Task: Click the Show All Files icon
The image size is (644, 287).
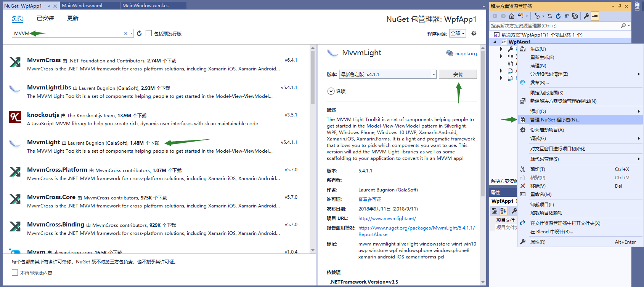Action: (x=575, y=16)
